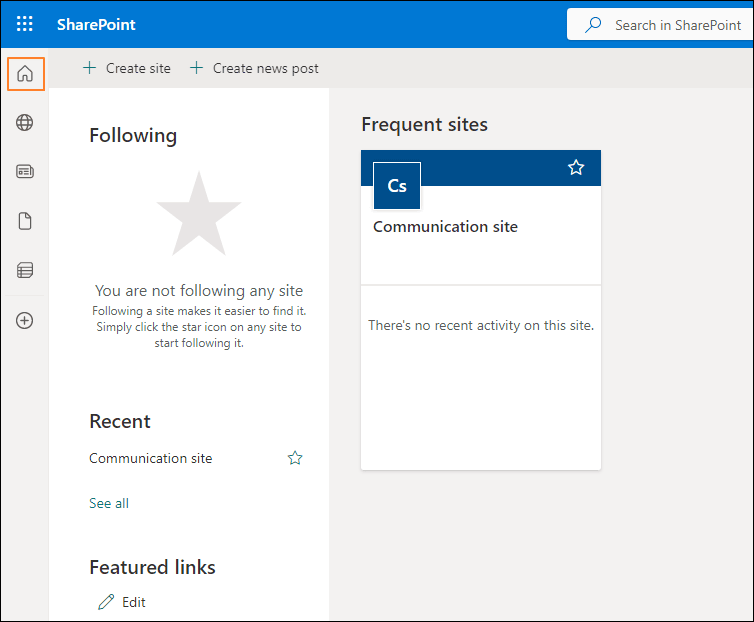Click the Featured links heading

pos(152,568)
